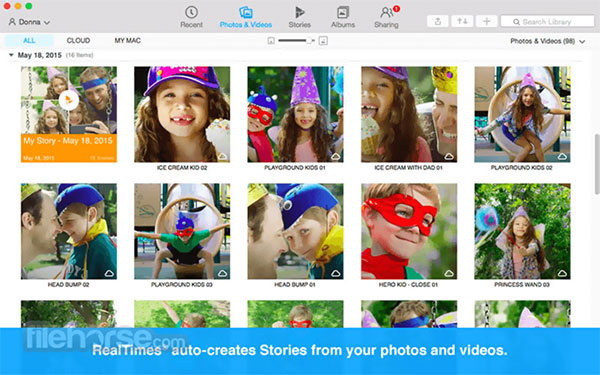Open the Recent clock icon

coord(191,12)
